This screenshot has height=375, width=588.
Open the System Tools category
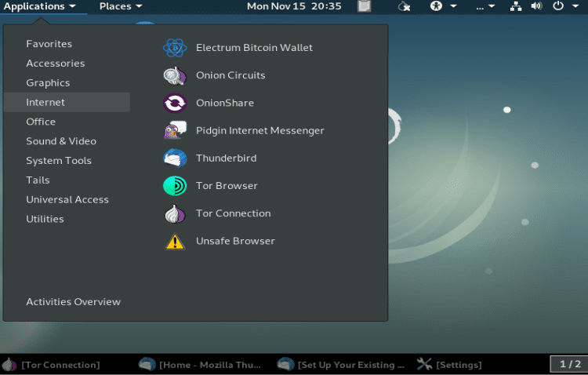point(67,161)
